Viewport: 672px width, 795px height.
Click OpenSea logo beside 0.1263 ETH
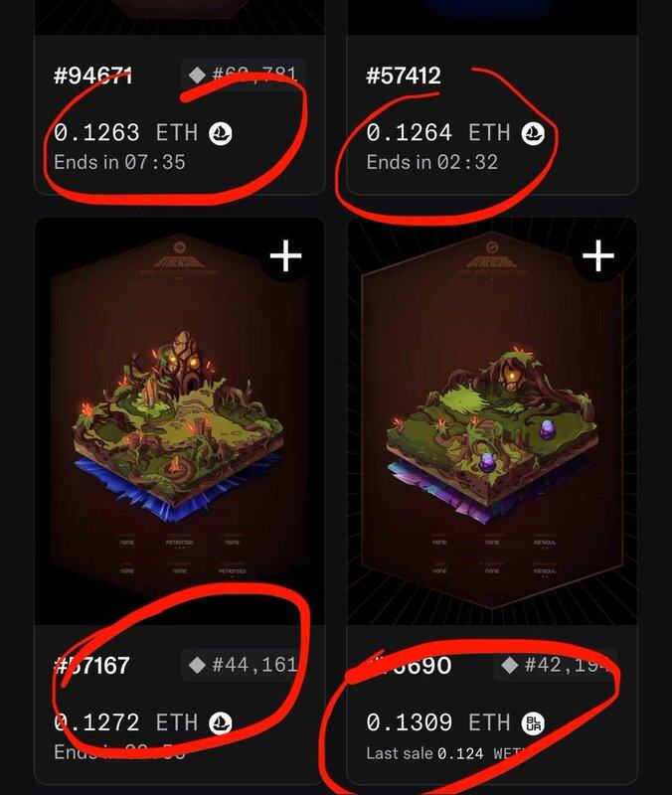tap(221, 133)
